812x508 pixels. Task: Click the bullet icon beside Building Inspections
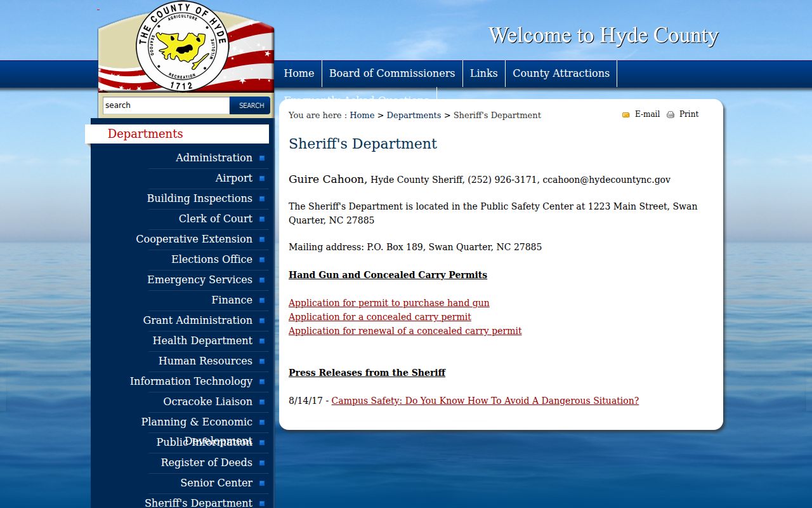coord(262,199)
